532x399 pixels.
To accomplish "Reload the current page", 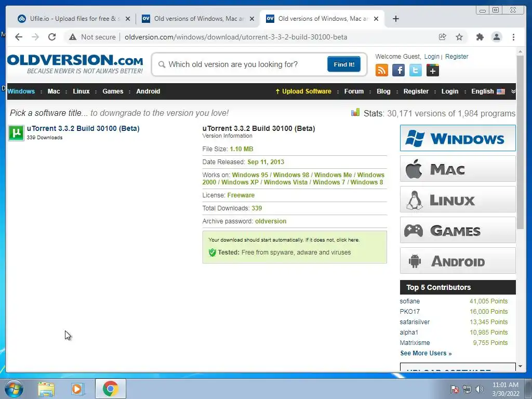I will pyautogui.click(x=52, y=37).
